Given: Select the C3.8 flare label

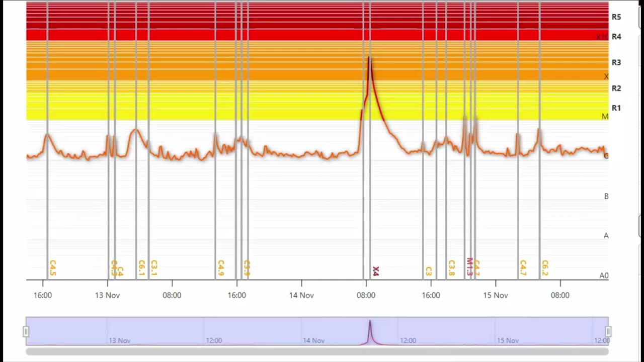Looking at the screenshot, I should tap(451, 268).
